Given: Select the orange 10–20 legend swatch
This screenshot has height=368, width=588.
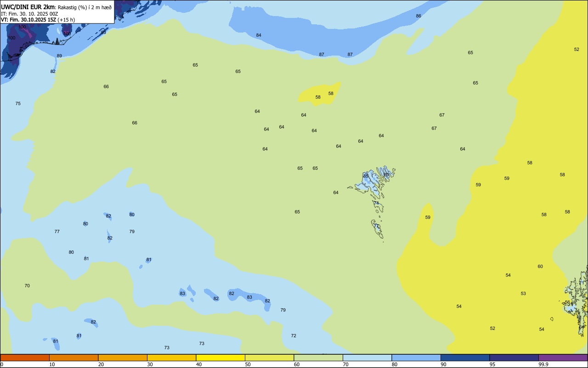Looking at the screenshot, I should pyautogui.click(x=73, y=357).
